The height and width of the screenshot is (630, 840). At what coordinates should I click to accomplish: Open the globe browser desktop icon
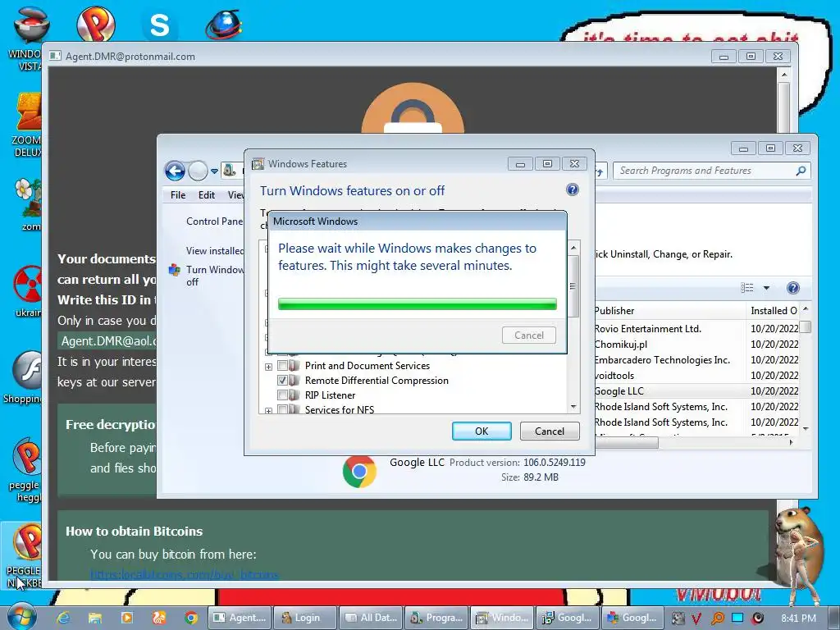click(x=223, y=25)
